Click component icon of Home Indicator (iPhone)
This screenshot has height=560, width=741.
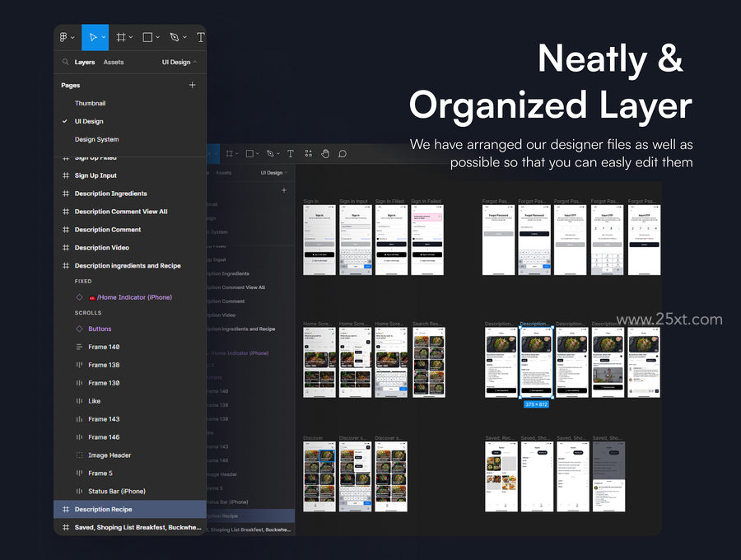79,297
